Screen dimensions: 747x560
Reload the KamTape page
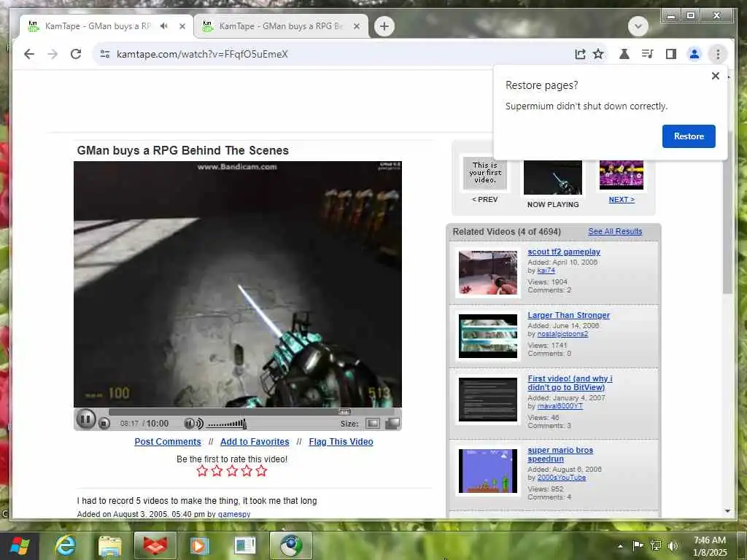(76, 54)
